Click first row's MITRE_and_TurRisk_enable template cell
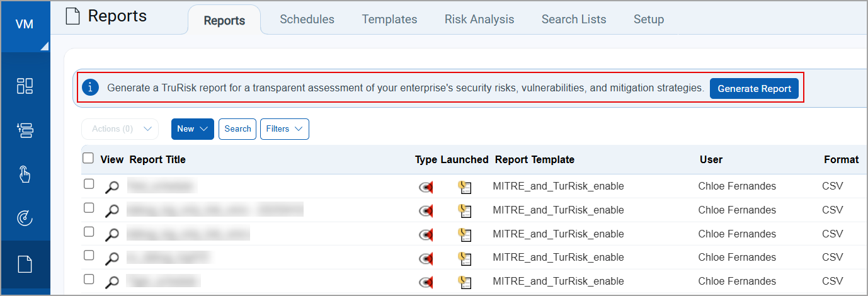868x296 pixels. click(558, 186)
